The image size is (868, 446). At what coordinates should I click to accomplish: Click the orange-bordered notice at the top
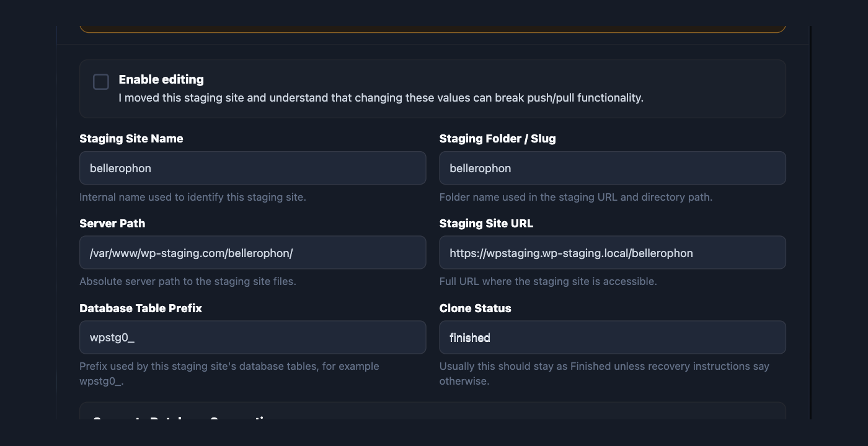tap(433, 28)
